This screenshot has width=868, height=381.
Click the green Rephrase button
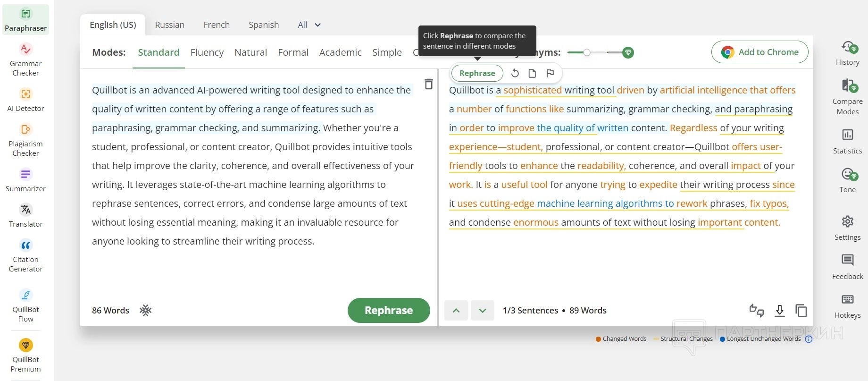(x=388, y=310)
